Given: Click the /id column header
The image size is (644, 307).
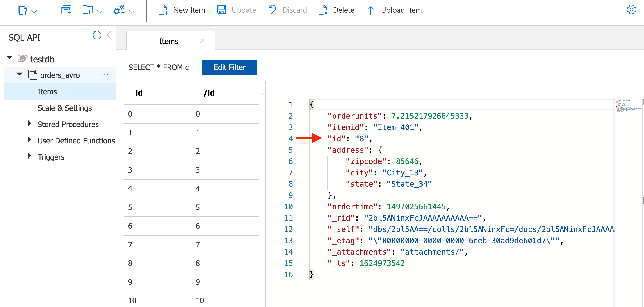Looking at the screenshot, I should (x=209, y=93).
